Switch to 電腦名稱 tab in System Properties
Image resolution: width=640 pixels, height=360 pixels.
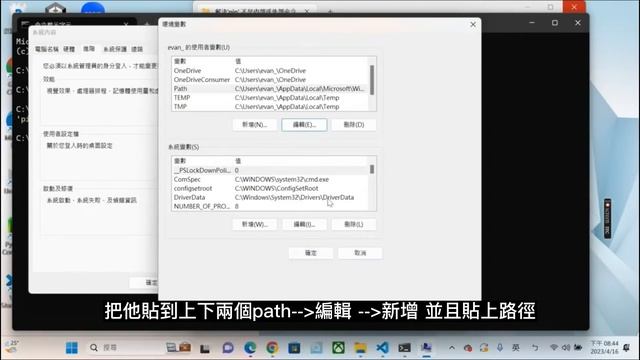click(47, 49)
